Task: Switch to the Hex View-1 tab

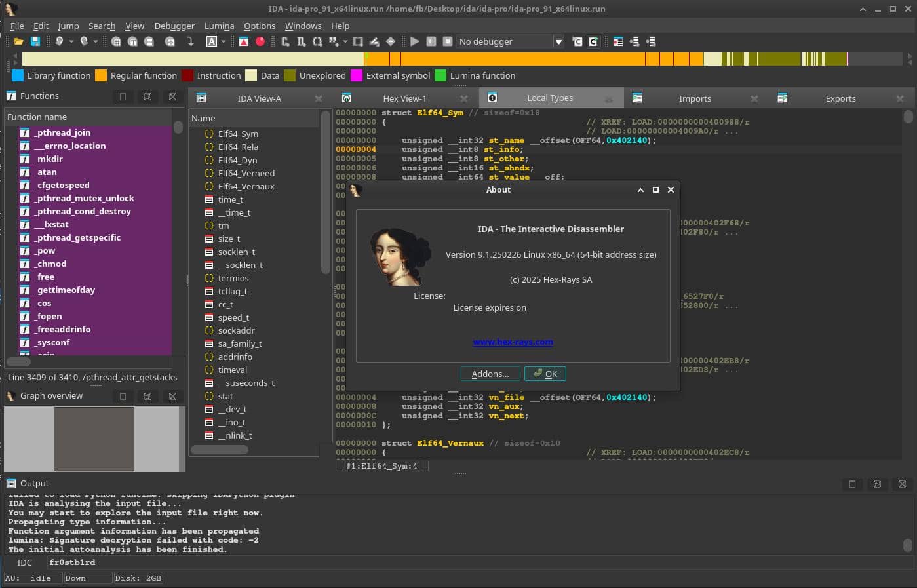Action: [404, 98]
